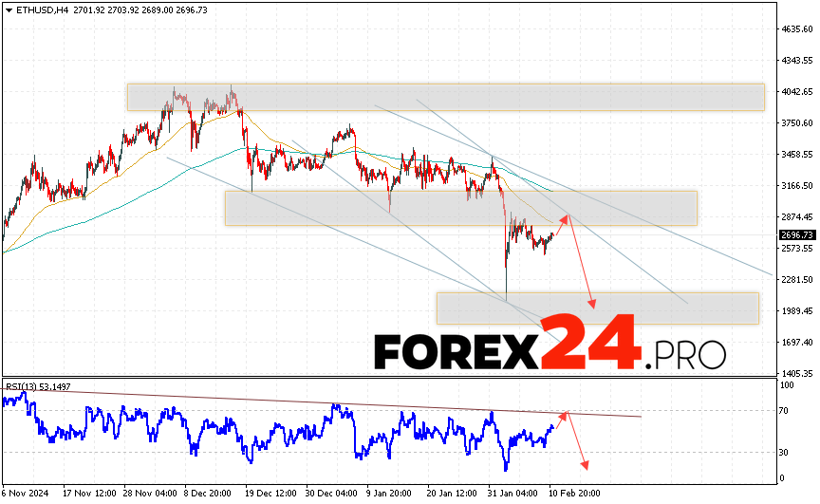
Task: Click the triangle arrow beside ETHUSD,H4
Action: pyautogui.click(x=9, y=8)
